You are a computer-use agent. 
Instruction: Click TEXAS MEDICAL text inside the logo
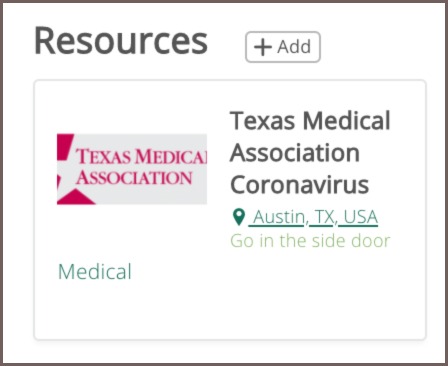coord(141,156)
